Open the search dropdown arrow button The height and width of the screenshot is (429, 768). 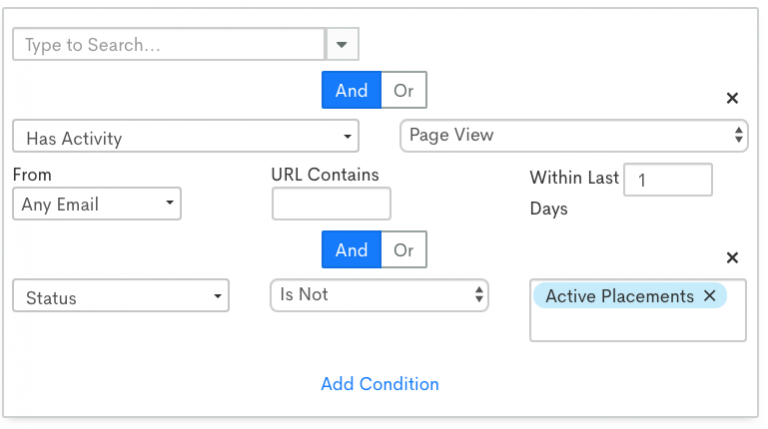click(x=342, y=44)
